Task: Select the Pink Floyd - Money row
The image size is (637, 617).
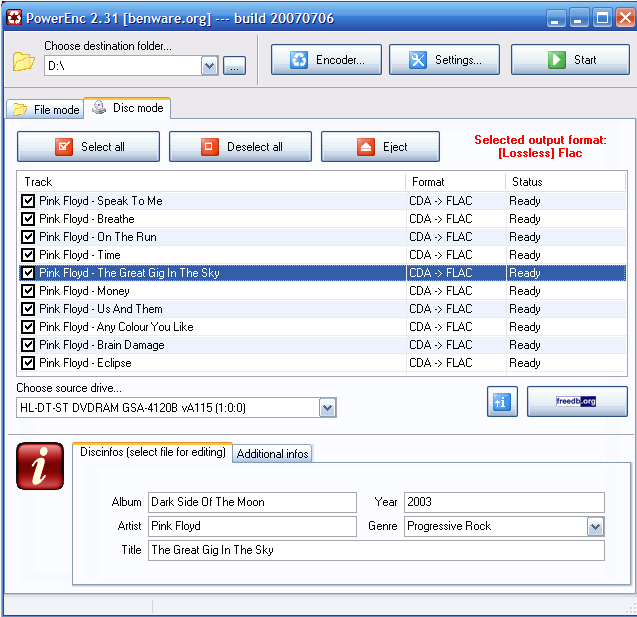Action: [322, 291]
